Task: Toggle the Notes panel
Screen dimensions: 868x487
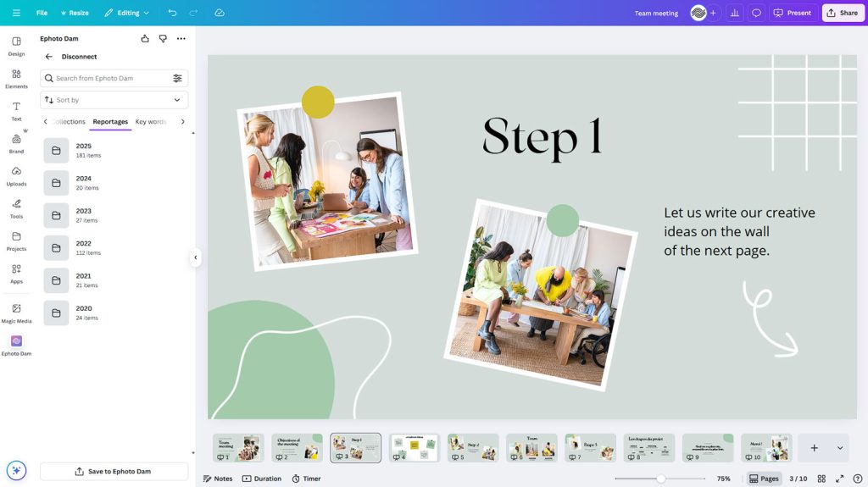Action: coord(218,479)
